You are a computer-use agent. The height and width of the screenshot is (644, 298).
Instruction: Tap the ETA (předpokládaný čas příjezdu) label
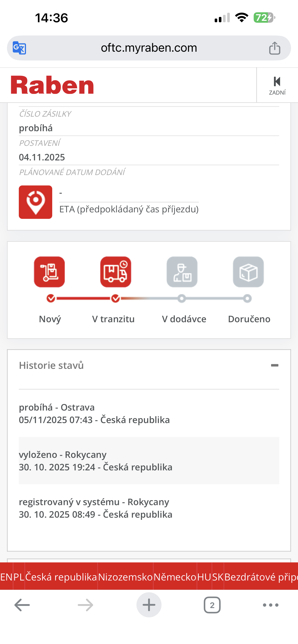coord(129,209)
